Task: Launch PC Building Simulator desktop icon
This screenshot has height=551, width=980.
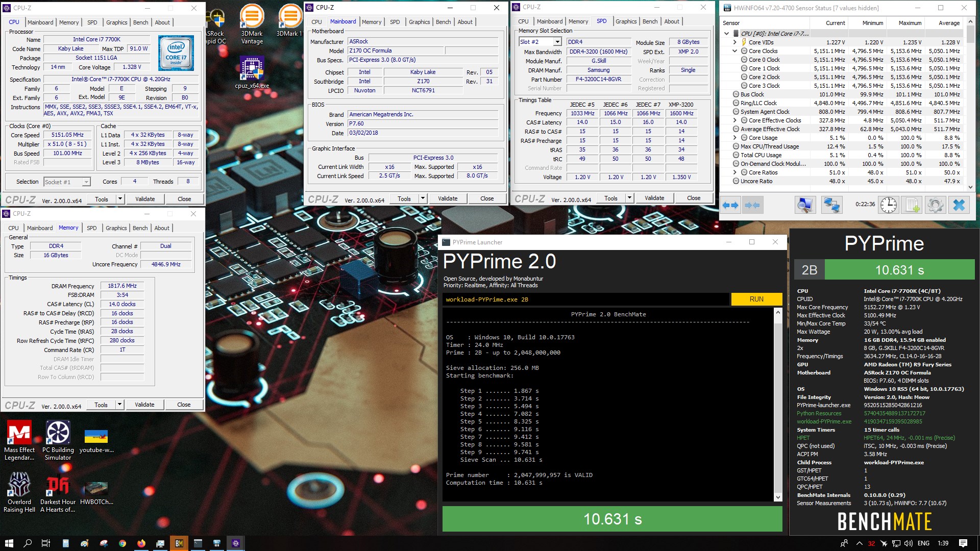Action: click(58, 440)
